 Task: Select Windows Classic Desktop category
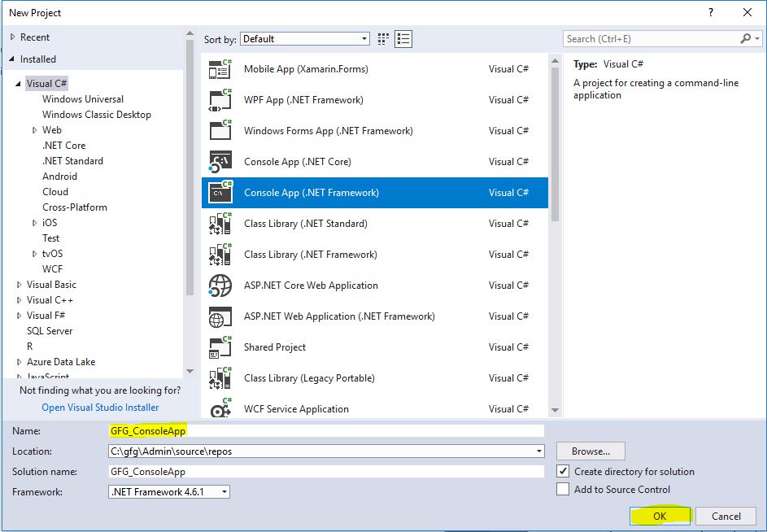(x=96, y=115)
